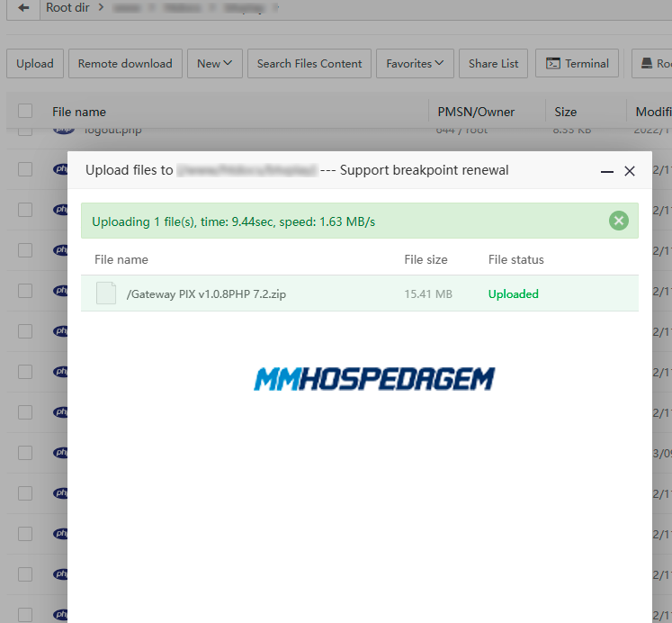
Task: Toggle the select-all checkbox in header
Action: [25, 111]
